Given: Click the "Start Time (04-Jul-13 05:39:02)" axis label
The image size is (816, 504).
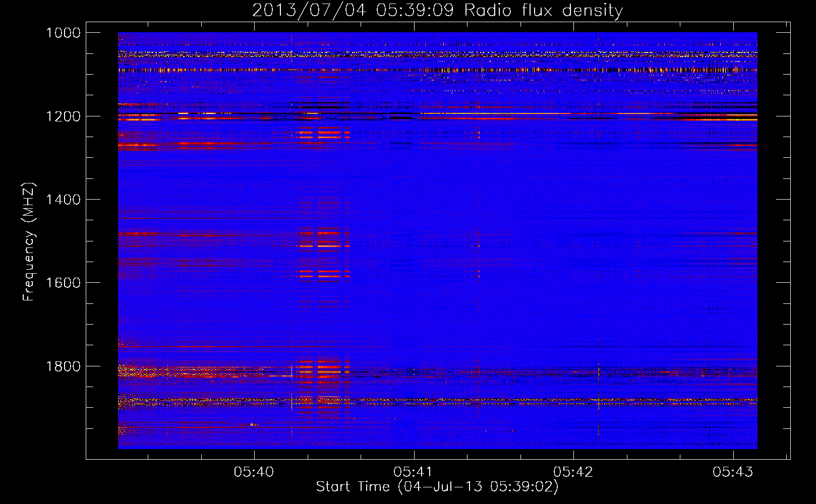Looking at the screenshot, I should [x=437, y=487].
